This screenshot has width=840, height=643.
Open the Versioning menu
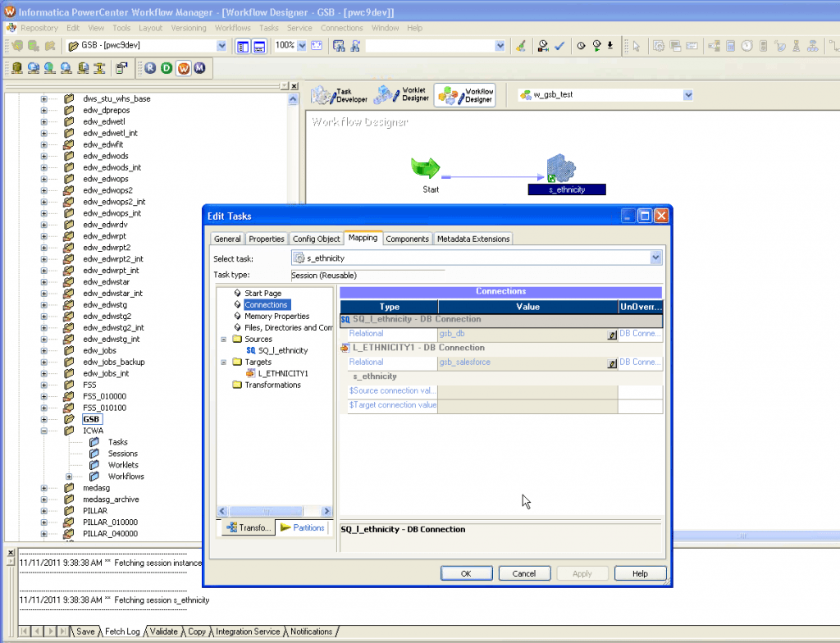pos(189,28)
